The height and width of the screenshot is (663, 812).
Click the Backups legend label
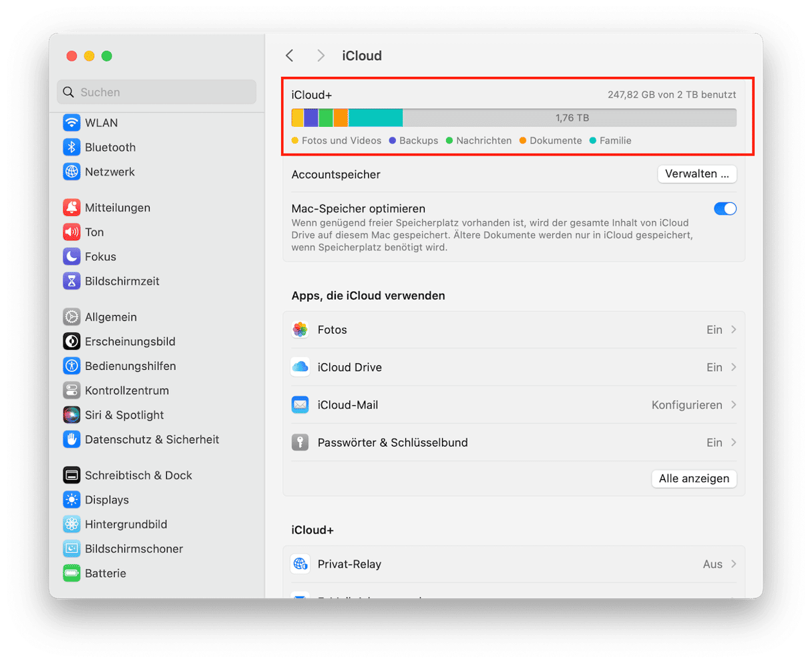click(x=419, y=141)
